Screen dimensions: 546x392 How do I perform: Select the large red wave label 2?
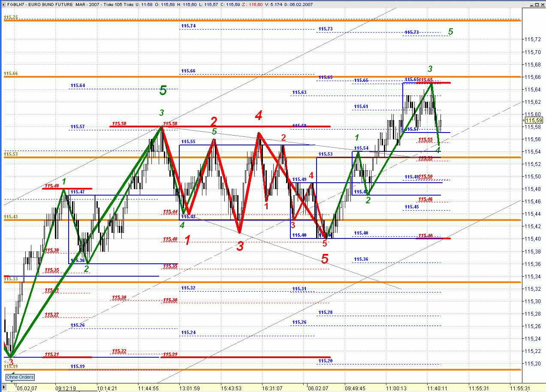[x=214, y=121]
